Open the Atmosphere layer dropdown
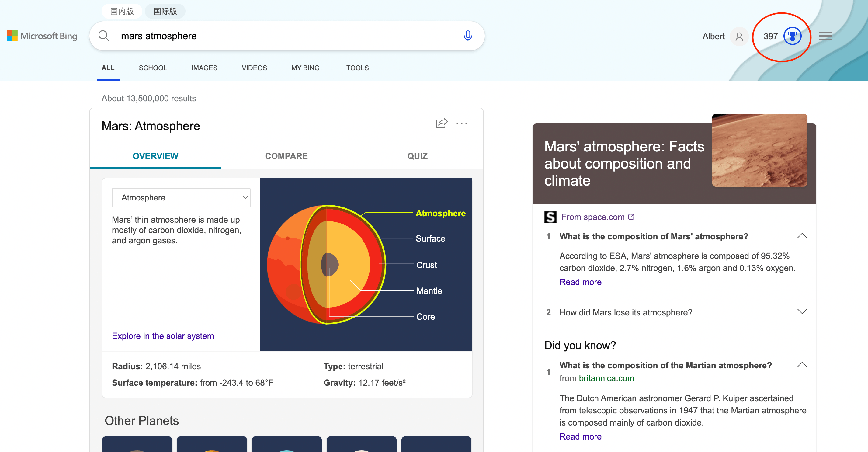 (181, 198)
